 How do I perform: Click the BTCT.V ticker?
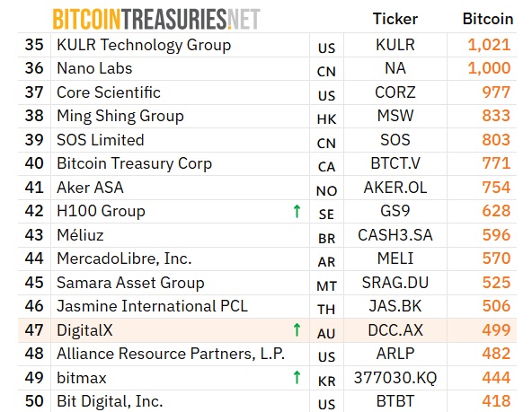[395, 163]
